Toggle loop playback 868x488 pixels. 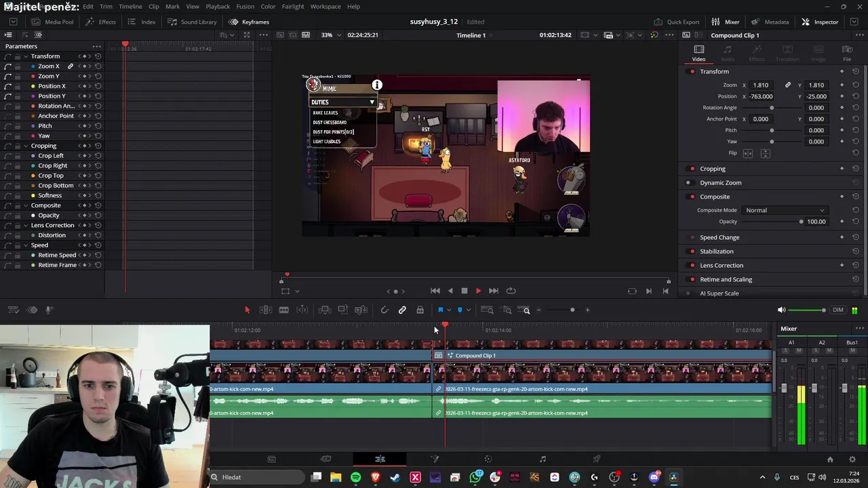[511, 291]
